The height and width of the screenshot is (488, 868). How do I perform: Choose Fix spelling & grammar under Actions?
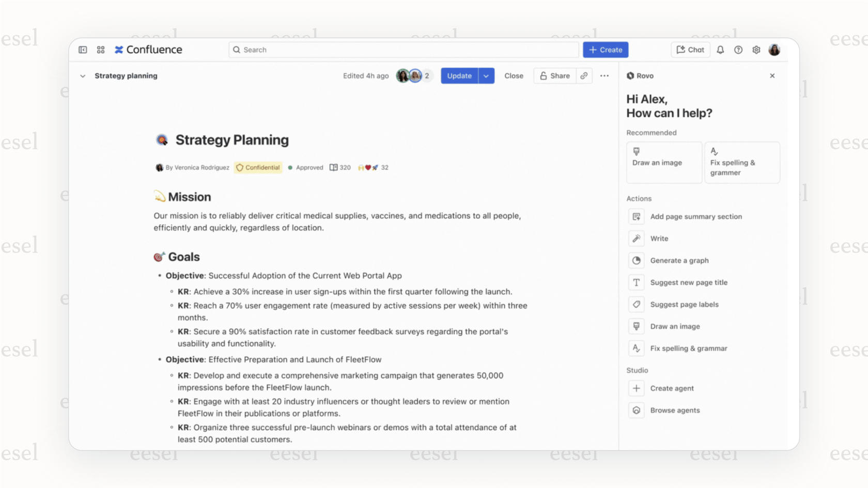[688, 348]
